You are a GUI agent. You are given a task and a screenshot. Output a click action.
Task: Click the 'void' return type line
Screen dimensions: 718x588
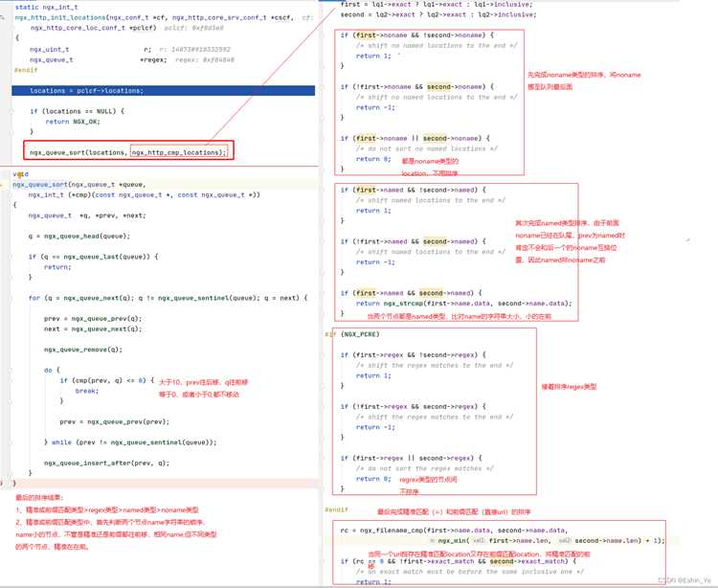tap(21, 174)
